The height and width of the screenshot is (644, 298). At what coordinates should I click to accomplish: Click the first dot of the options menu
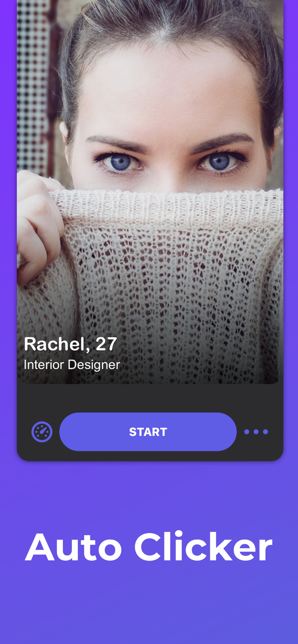pos(247,432)
